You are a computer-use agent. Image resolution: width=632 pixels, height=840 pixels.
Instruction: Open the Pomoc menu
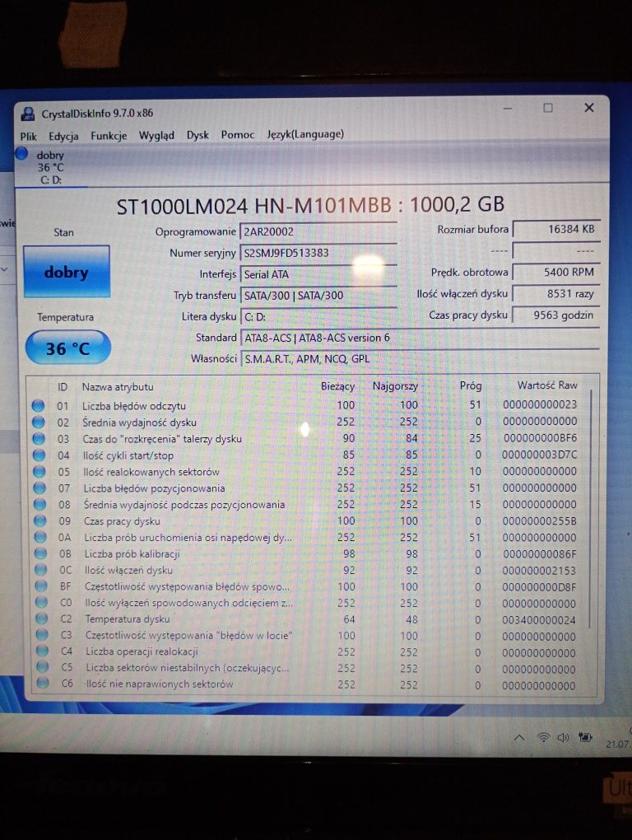click(237, 134)
